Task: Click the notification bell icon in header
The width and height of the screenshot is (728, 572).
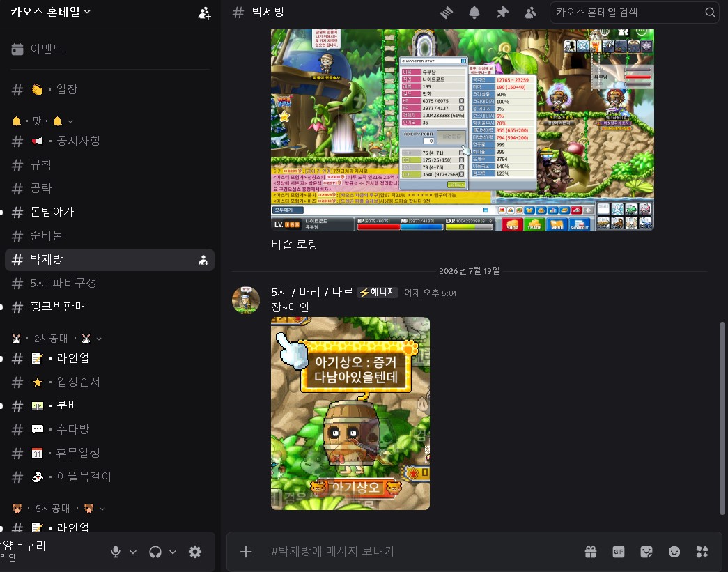Action: tap(474, 13)
